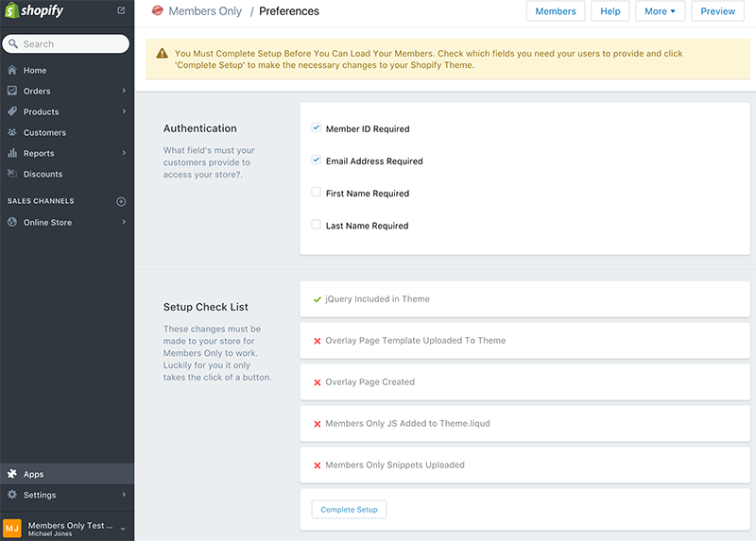Expand the Orders submenu chevron
756x541 pixels.
pyautogui.click(x=124, y=91)
